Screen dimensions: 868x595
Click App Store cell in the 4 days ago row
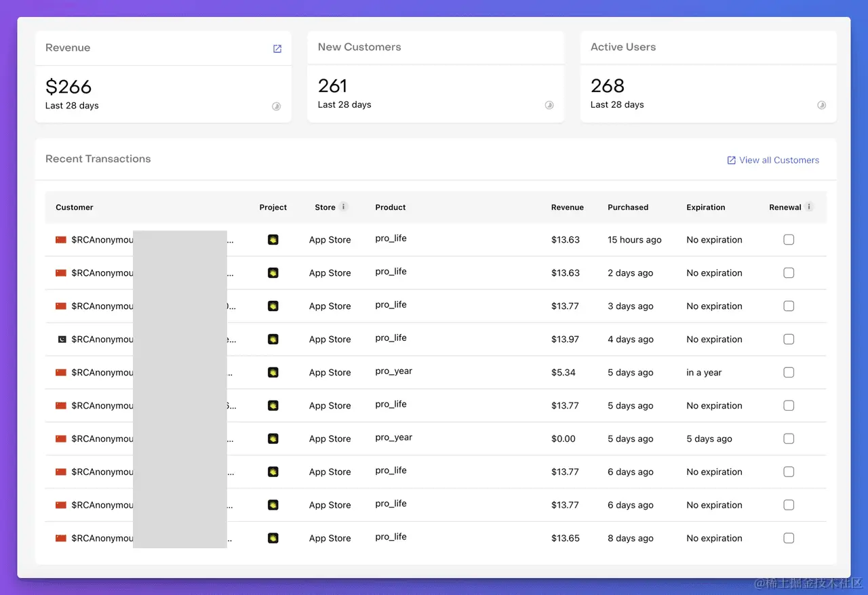pyautogui.click(x=330, y=340)
